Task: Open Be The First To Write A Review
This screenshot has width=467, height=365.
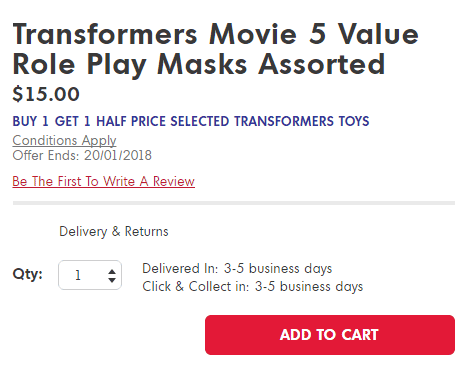Action: click(x=103, y=181)
